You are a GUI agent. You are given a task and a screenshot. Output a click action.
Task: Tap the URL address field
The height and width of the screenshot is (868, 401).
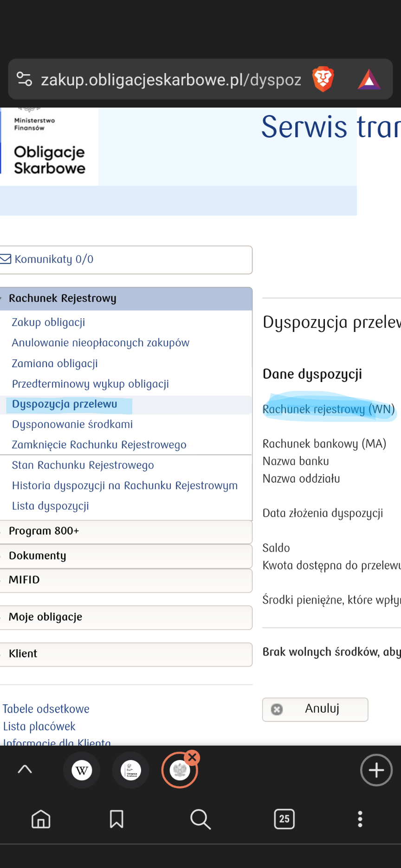(x=171, y=80)
